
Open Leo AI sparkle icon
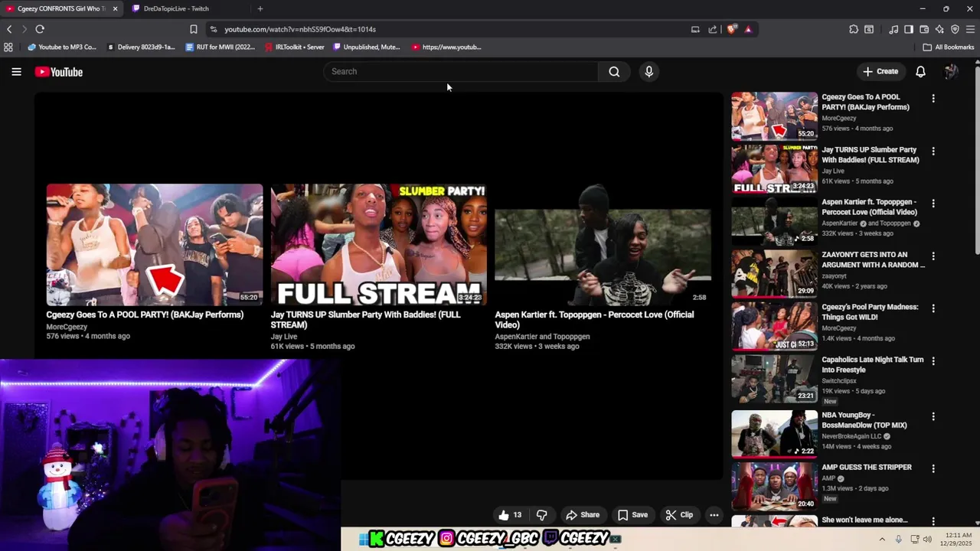(939, 29)
